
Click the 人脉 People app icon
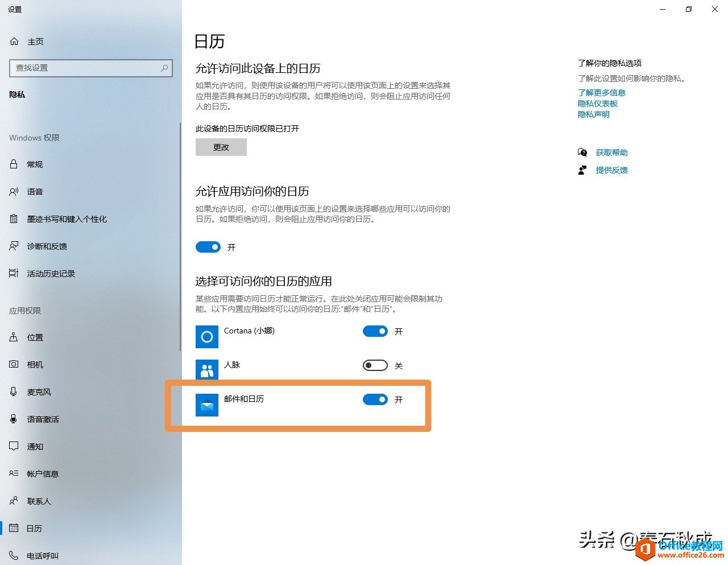pos(207,371)
